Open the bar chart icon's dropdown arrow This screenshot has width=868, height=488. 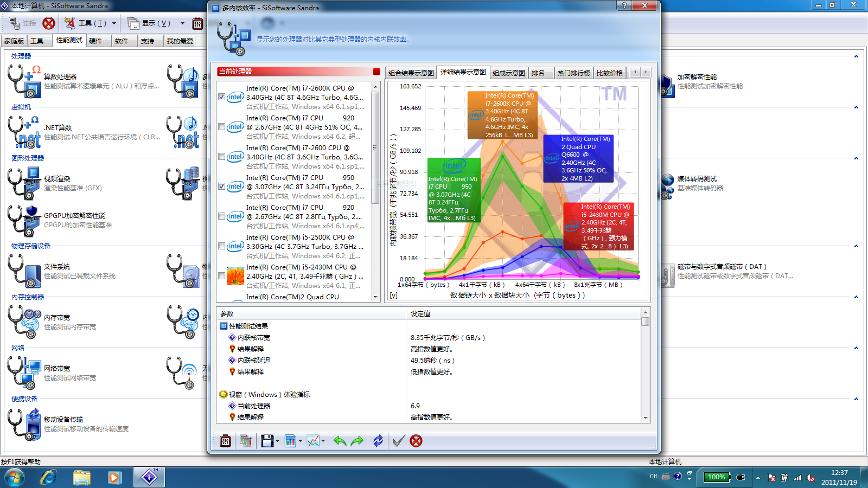coord(300,441)
